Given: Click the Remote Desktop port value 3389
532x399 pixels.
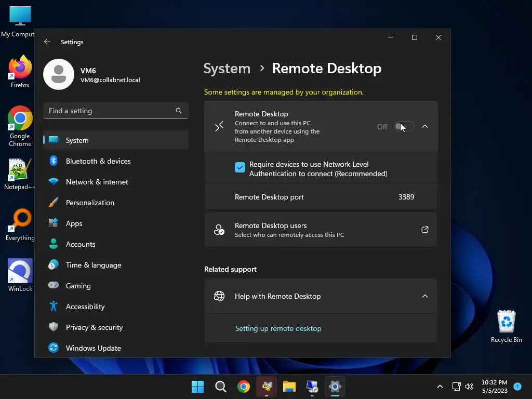Looking at the screenshot, I should 406,197.
